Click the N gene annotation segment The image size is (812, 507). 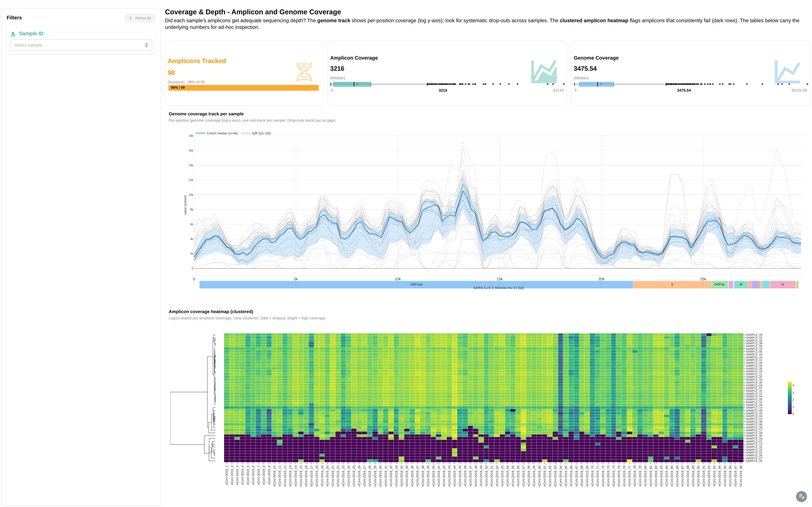[783, 284]
